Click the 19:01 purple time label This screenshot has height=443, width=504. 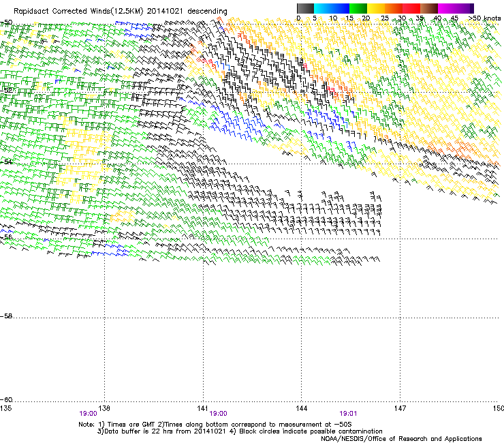coord(348,414)
